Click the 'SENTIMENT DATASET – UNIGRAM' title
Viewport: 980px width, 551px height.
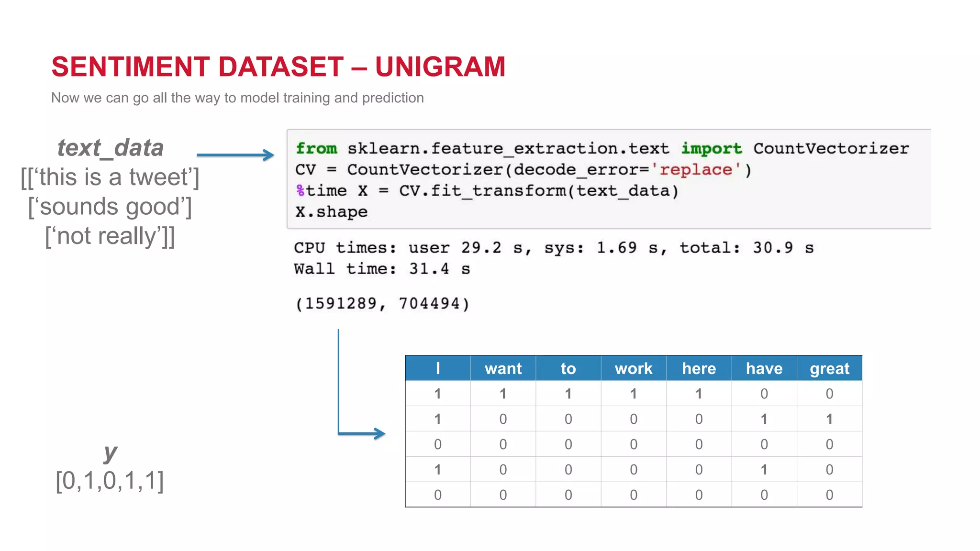278,66
